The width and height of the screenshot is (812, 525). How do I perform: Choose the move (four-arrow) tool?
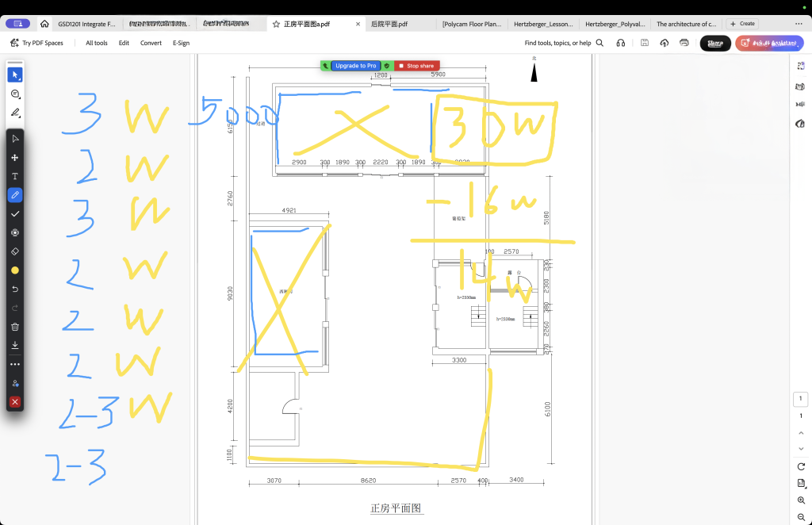point(15,157)
